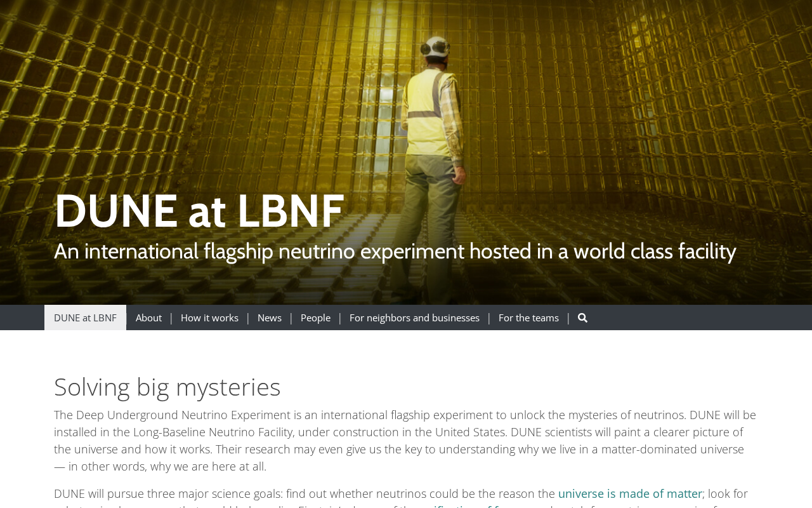Viewport: 812px width, 508px height.
Task: Click the hero subtitle about the flagship neutrino experiment
Action: [395, 251]
